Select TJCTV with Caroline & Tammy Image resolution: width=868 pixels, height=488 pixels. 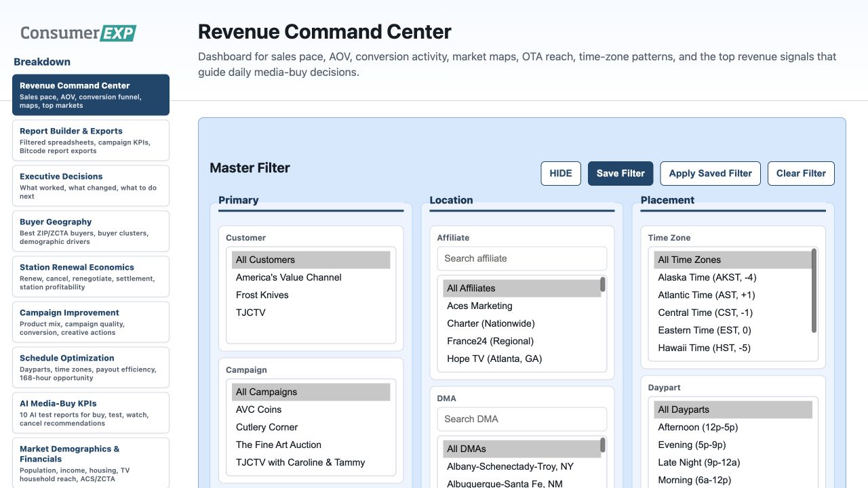pyautogui.click(x=311, y=462)
